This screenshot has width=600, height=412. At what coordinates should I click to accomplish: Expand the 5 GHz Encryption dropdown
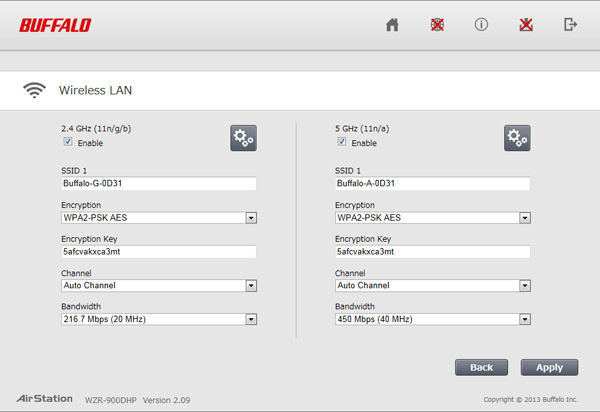click(x=432, y=217)
